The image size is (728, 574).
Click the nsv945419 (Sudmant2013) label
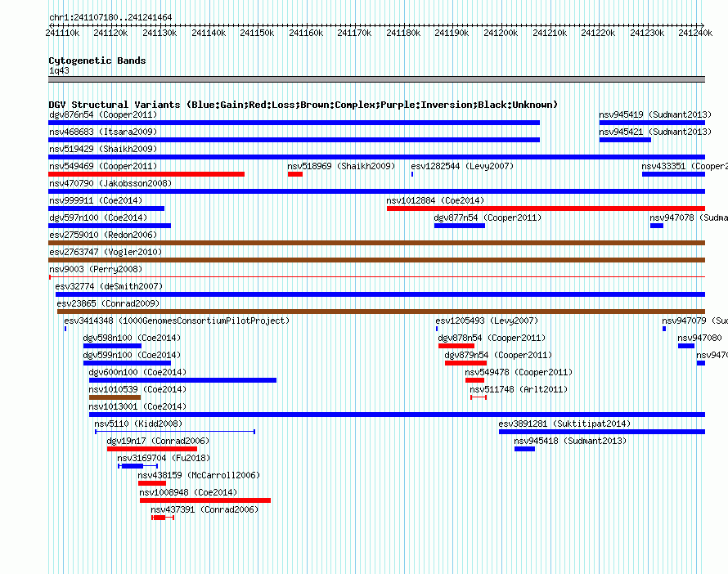click(x=655, y=114)
